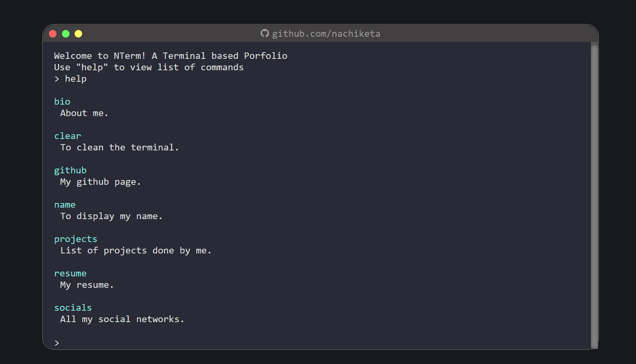636x364 pixels.
Task: Click 'All my social networks.' description
Action: click(x=122, y=319)
